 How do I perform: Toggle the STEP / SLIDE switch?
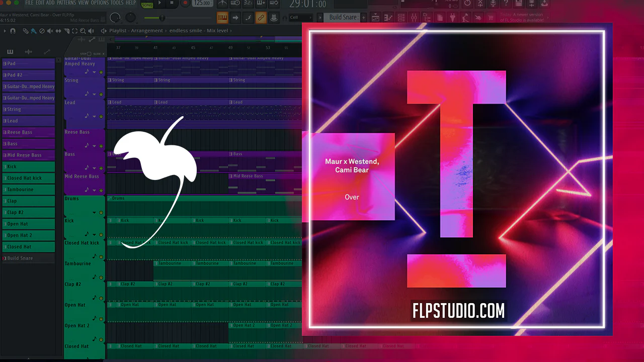click(89, 54)
